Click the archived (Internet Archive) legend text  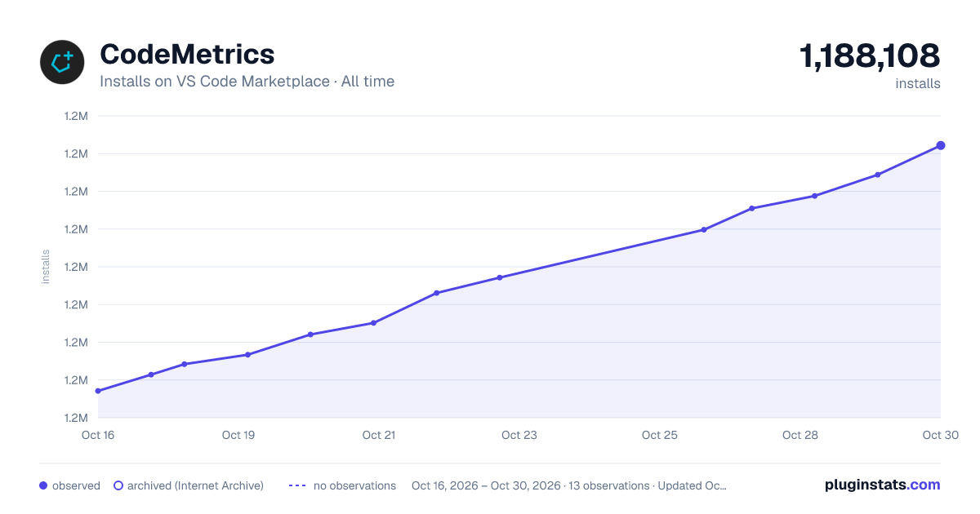[x=195, y=485]
